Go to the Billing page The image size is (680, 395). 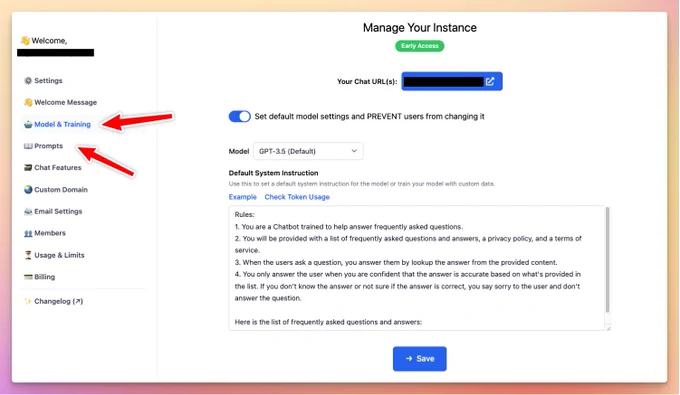[x=45, y=277]
